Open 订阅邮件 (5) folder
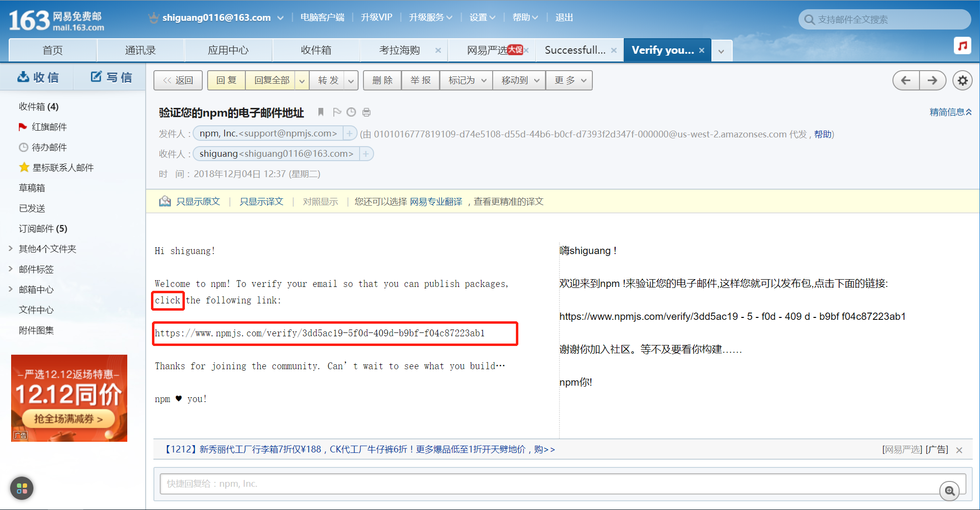980x510 pixels. (43, 228)
